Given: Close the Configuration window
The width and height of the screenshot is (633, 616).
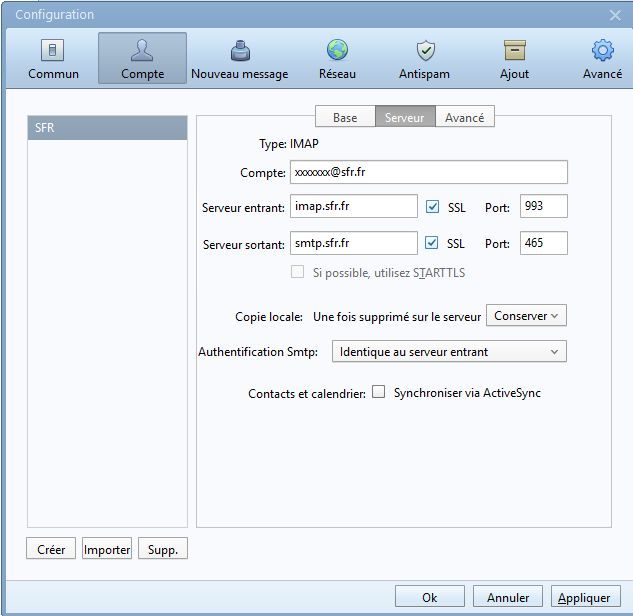Looking at the screenshot, I should tap(615, 15).
